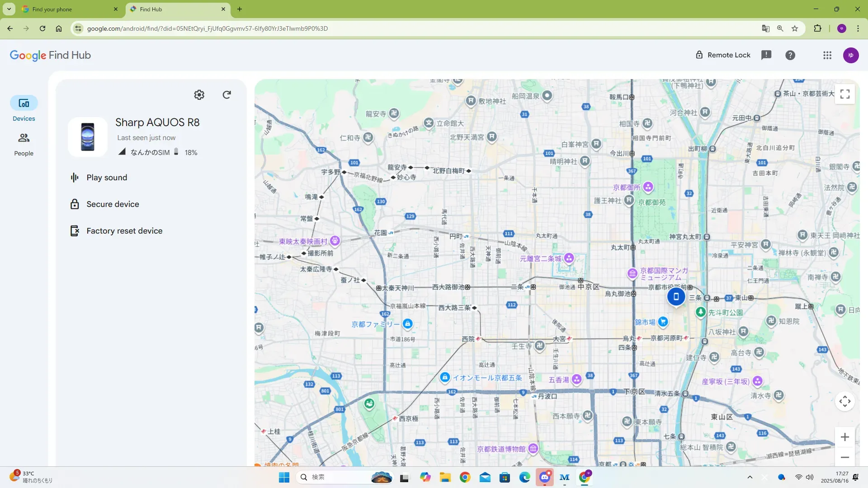Image resolution: width=868 pixels, height=488 pixels.
Task: Open device settings gear icon
Action: tap(199, 95)
